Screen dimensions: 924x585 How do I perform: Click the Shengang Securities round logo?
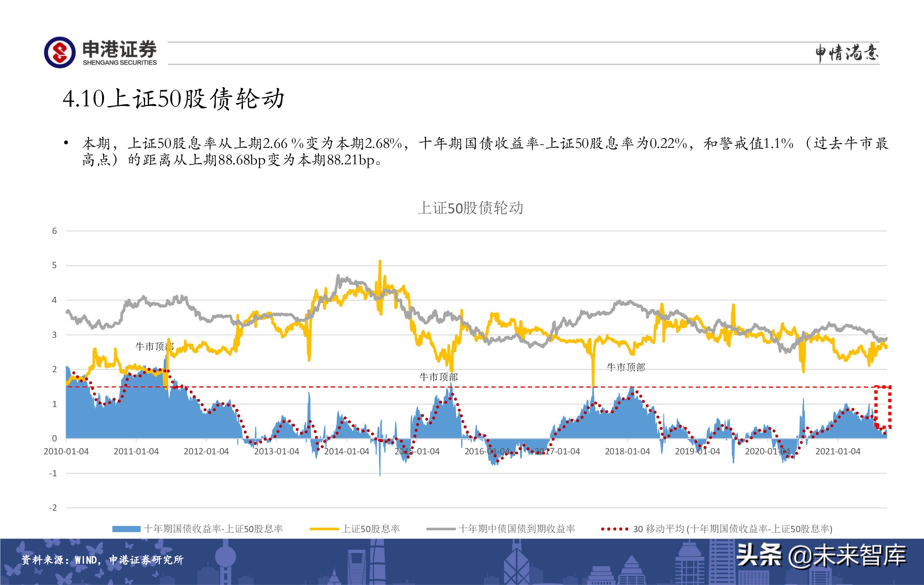[59, 52]
